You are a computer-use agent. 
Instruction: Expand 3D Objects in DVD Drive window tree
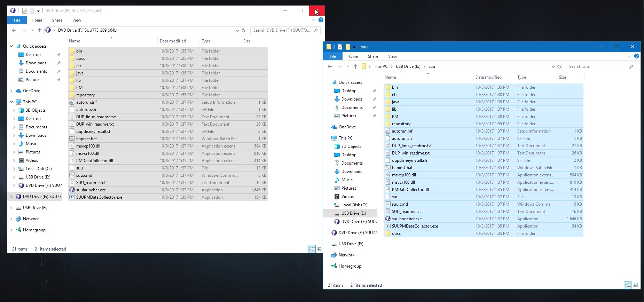[x=14, y=110]
